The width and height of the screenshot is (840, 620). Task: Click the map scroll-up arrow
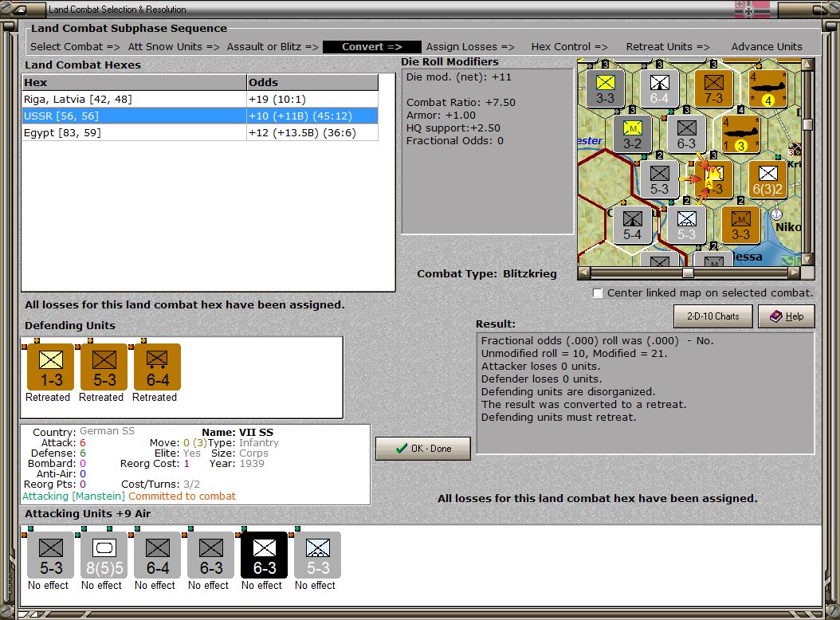pos(808,65)
